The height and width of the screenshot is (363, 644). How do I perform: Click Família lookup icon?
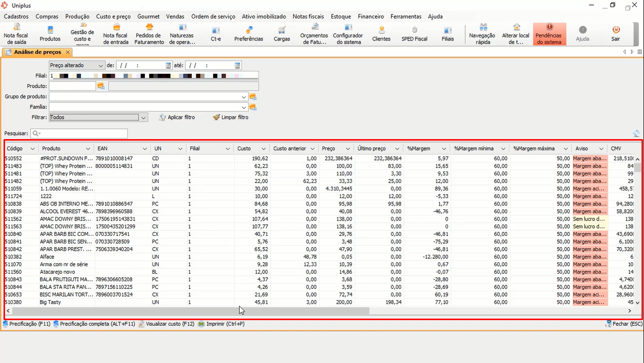point(253,107)
